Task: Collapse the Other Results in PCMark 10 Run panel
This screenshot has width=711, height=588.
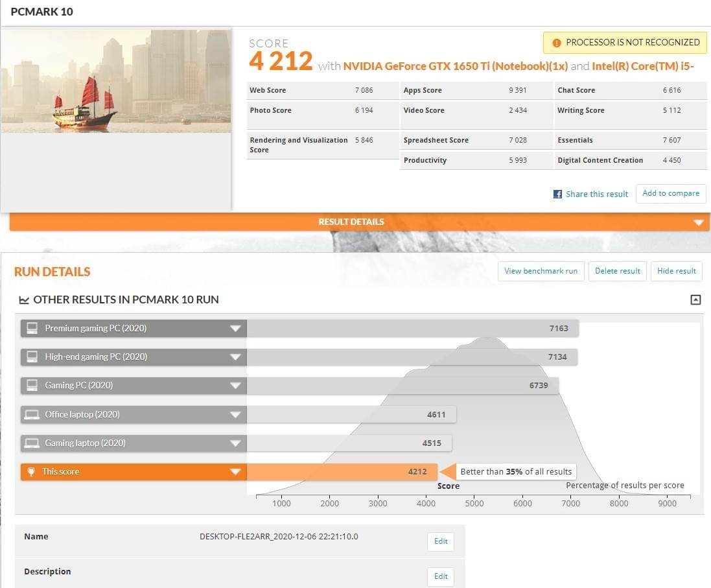Action: click(695, 300)
